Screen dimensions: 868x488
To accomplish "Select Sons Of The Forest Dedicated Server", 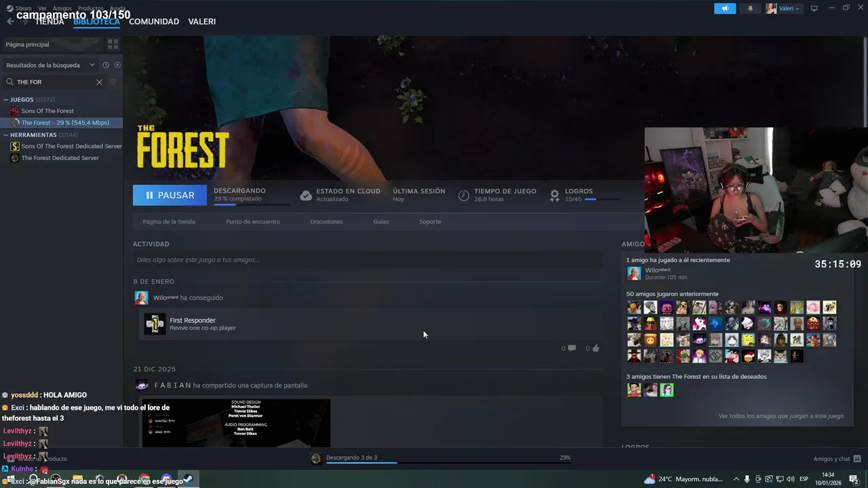I will click(x=66, y=146).
